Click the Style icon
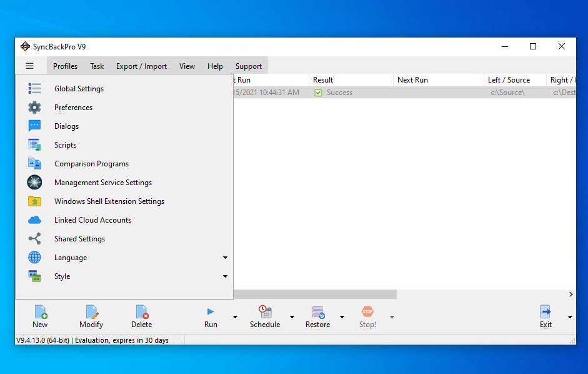The height and width of the screenshot is (374, 588). 34,276
